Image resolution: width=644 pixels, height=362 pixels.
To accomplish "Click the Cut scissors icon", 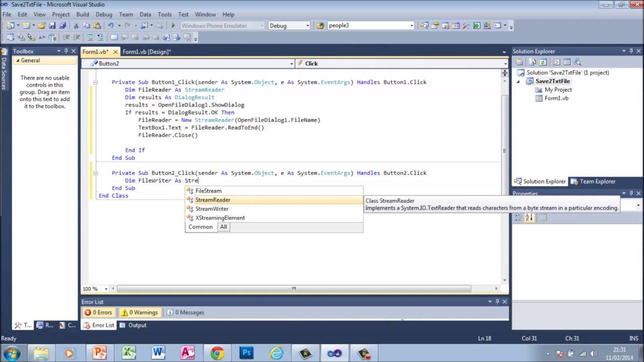I will coord(76,26).
